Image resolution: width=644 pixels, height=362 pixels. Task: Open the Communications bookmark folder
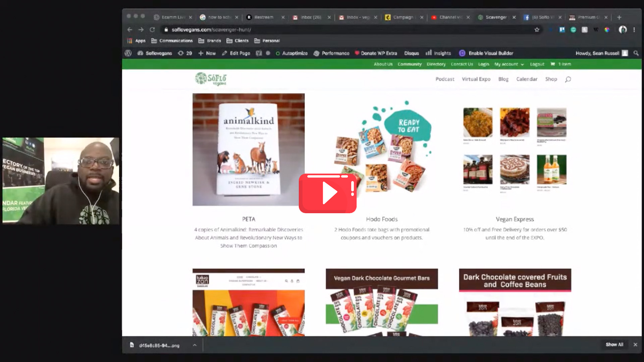coord(172,41)
